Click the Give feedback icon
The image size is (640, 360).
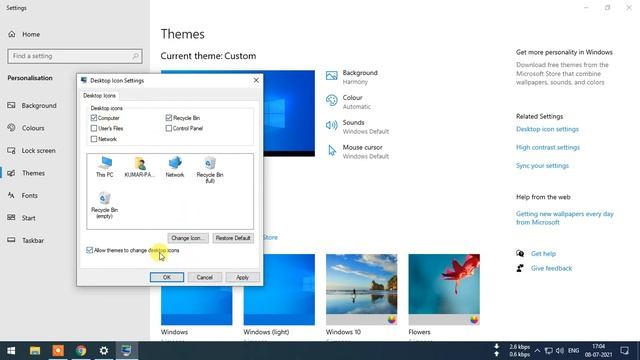click(520, 268)
